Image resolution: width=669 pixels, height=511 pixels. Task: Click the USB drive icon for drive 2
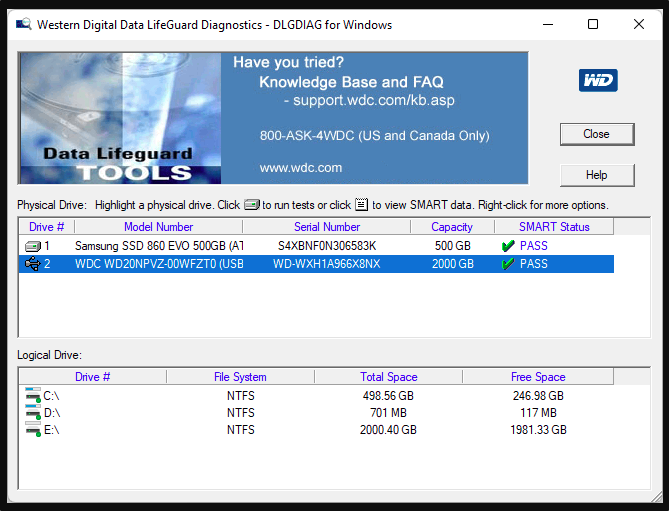[x=32, y=264]
